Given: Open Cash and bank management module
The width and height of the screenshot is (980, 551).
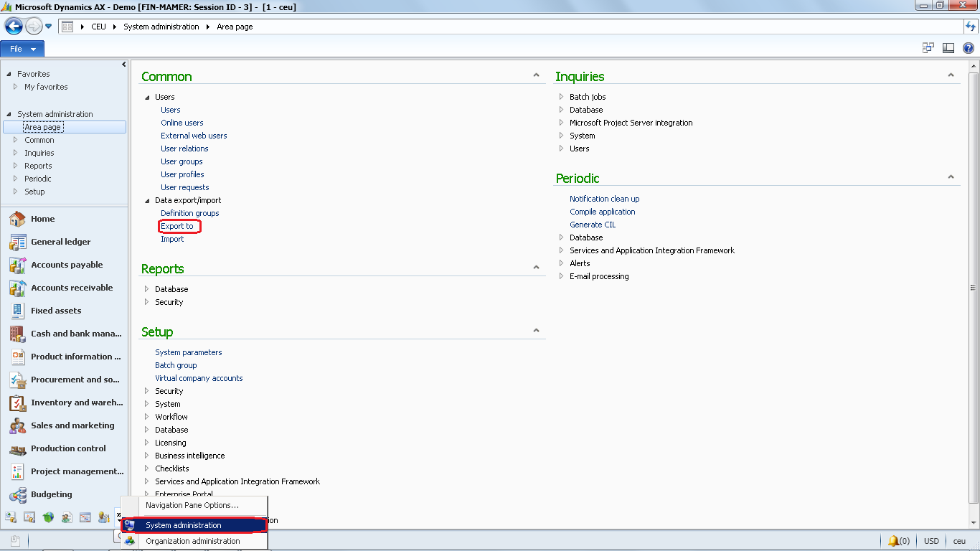Looking at the screenshot, I should pyautogui.click(x=65, y=334).
